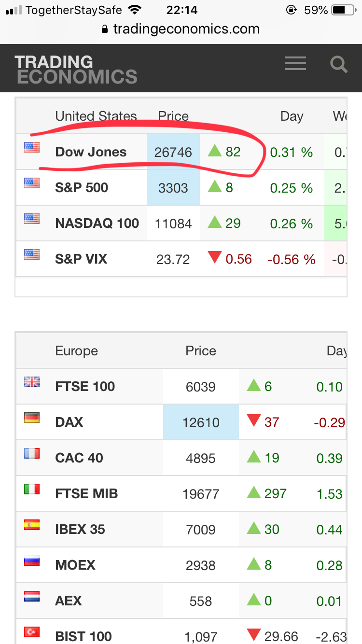Tap the German flag beside DAX

32,418
